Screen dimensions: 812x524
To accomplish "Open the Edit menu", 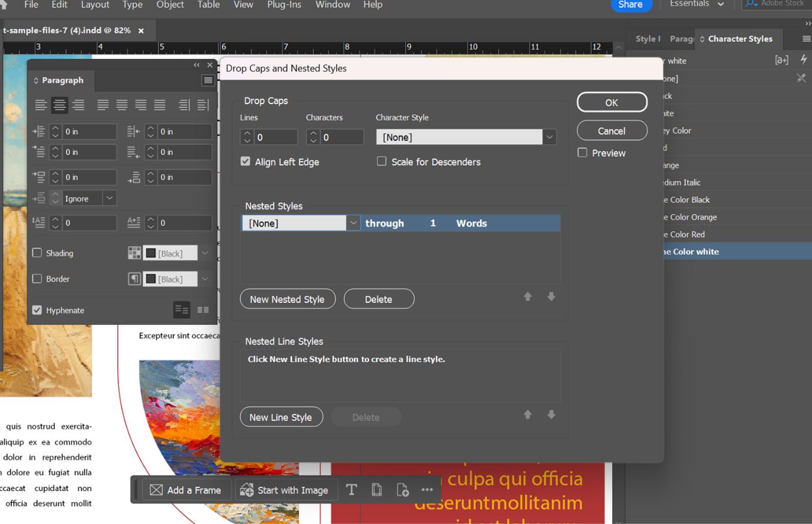I will coord(59,5).
